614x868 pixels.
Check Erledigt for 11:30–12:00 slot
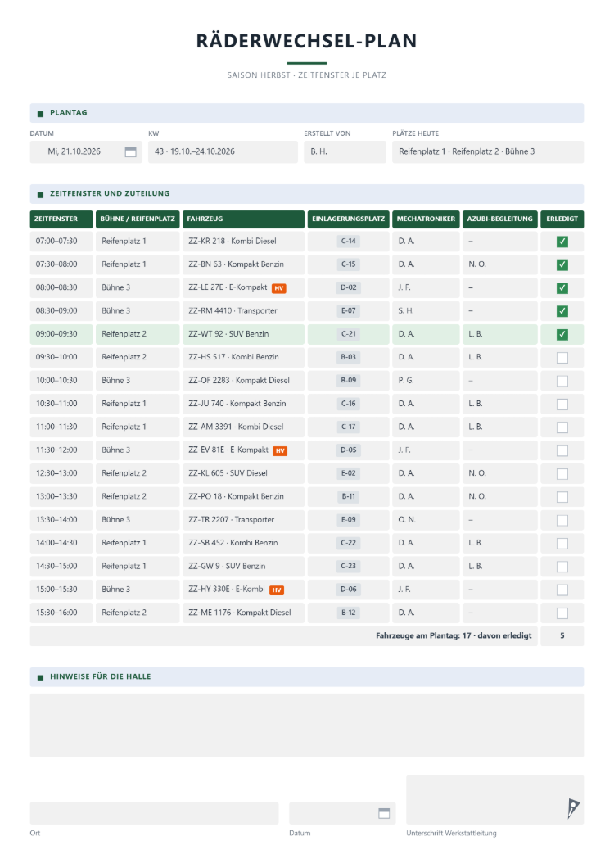coord(562,450)
